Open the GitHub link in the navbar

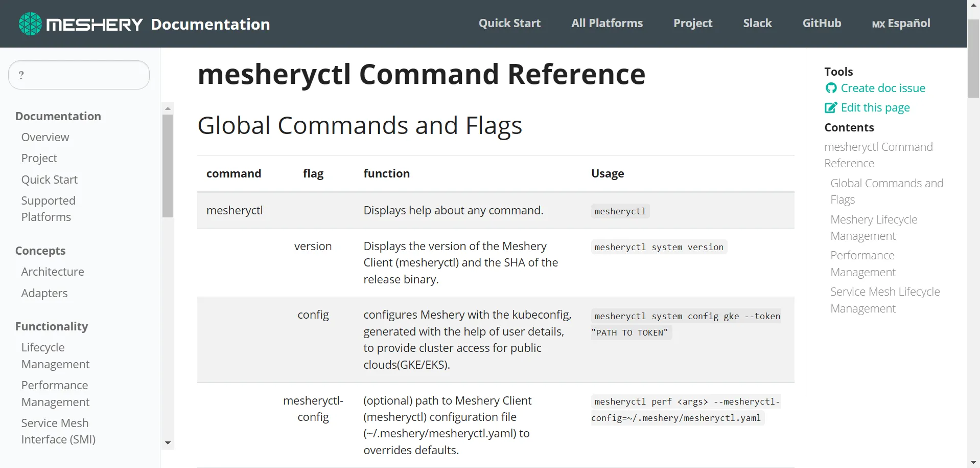821,23
